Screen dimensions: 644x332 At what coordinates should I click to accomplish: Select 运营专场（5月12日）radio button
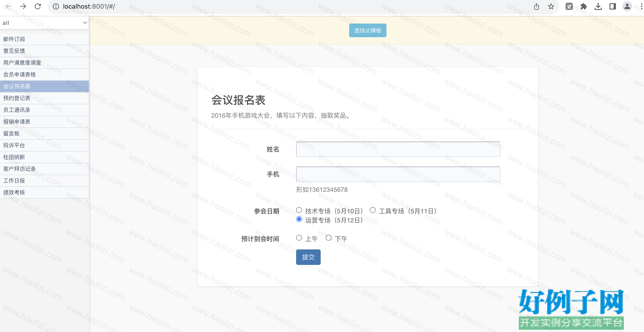[x=299, y=219]
